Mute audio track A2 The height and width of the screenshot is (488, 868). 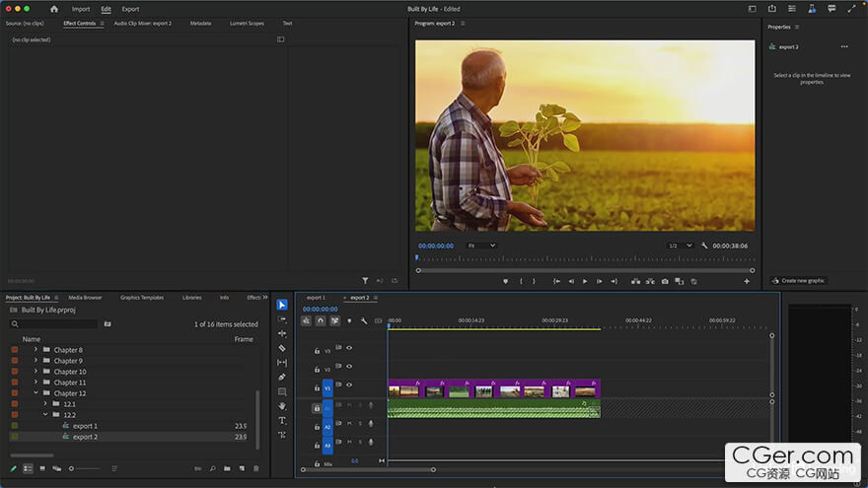349,424
